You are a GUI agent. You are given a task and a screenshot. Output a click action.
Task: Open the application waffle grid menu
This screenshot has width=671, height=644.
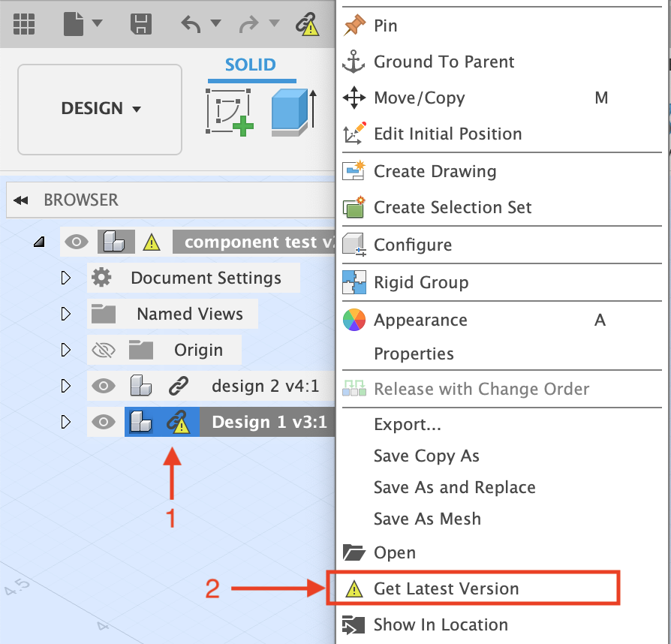click(24, 23)
